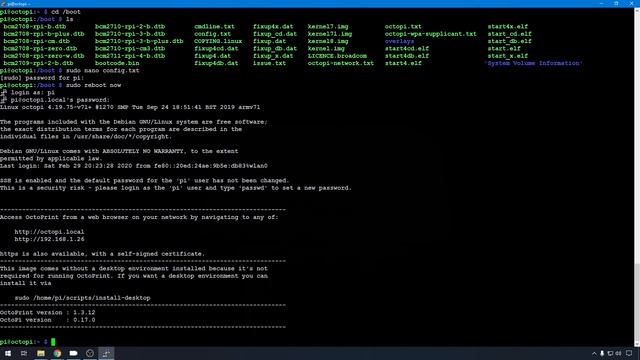Click the 'OctoPi version : 0.17.0' line
The width and height of the screenshot is (640, 360).
48,320
